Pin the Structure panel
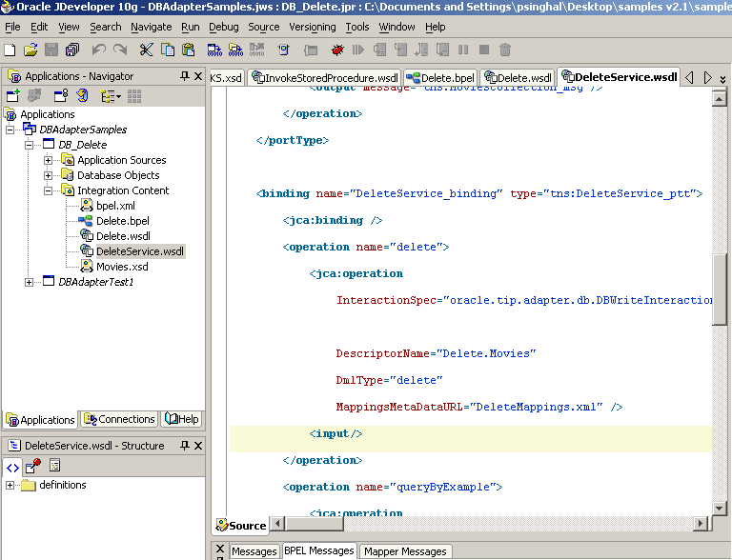The height and width of the screenshot is (560, 732). point(185,446)
